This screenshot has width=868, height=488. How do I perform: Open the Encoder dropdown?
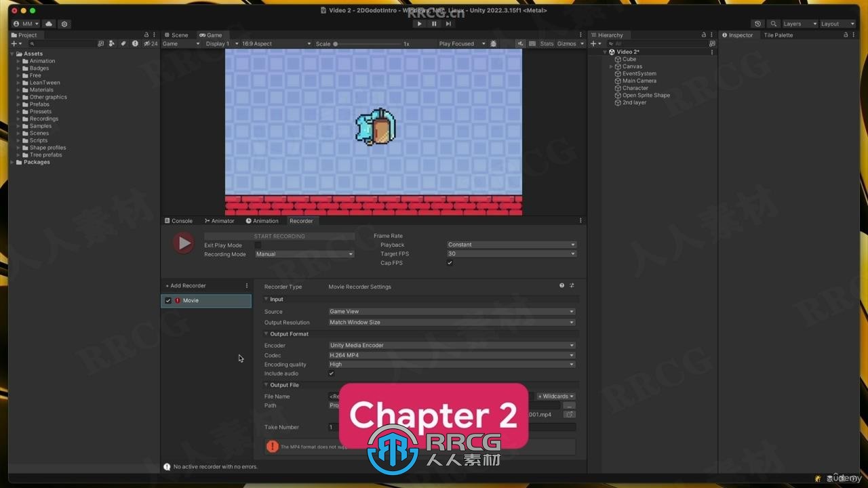tap(452, 346)
